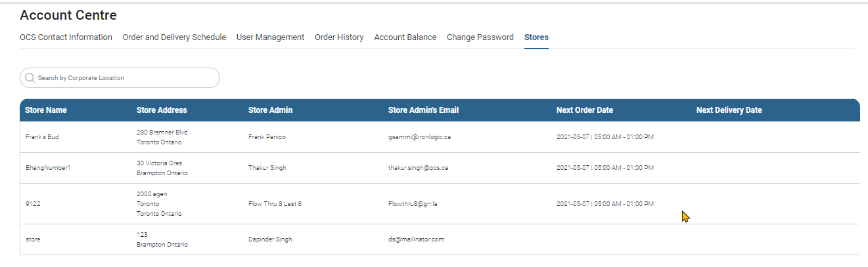
Task: Click the ds@mailinator.com email
Action: point(416,239)
